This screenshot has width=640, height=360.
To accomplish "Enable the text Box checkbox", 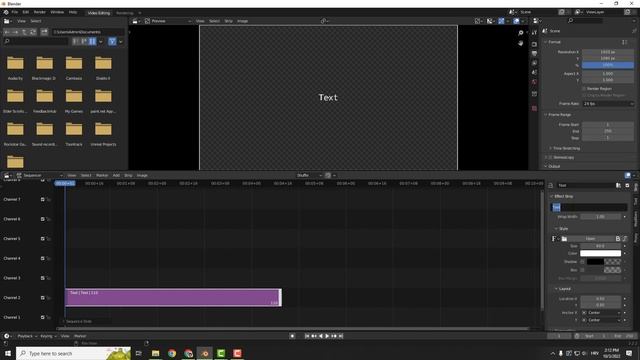I will pos(582,270).
